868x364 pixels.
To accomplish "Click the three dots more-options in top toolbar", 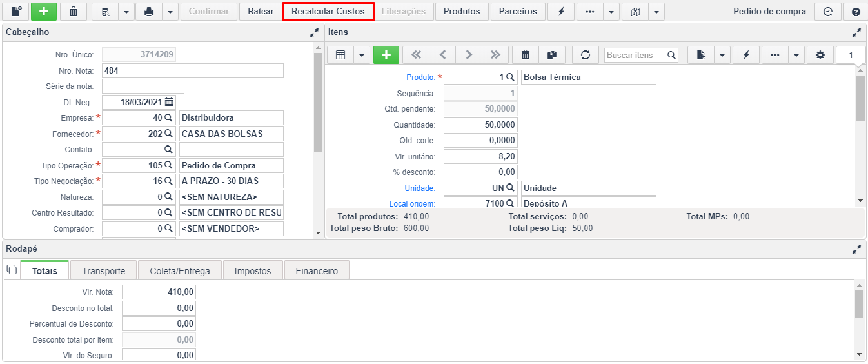I will (x=590, y=12).
